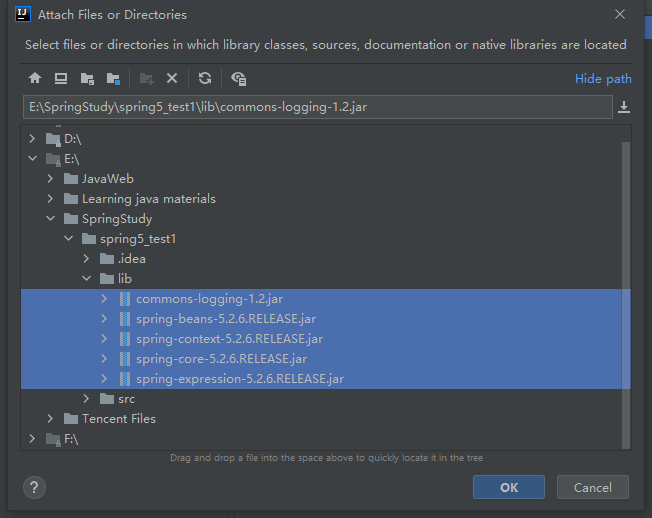652x518 pixels.
Task: Create a new folder icon
Action: point(146,78)
